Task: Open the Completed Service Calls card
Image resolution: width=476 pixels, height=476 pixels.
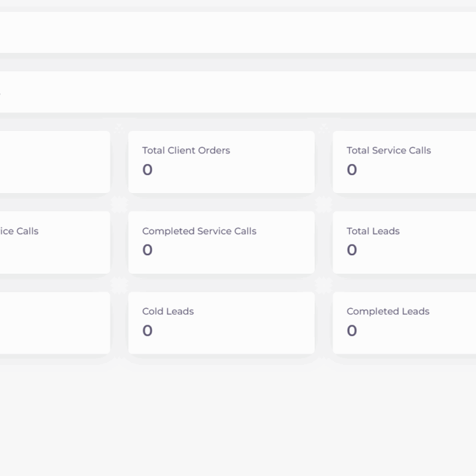Action: (x=221, y=242)
